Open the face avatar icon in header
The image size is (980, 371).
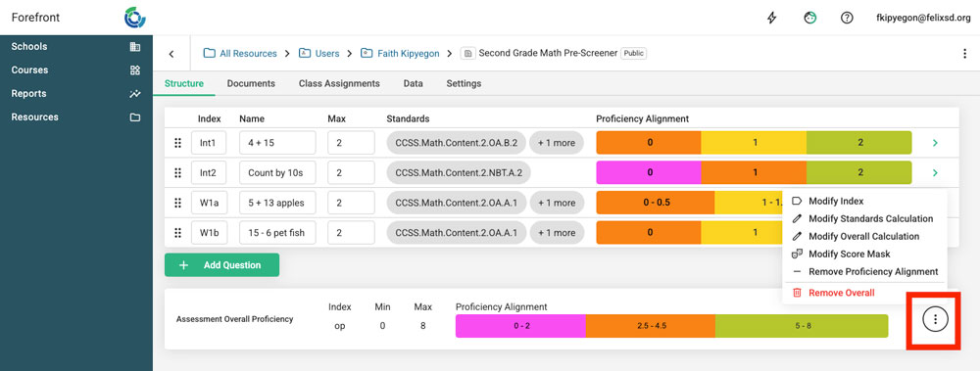click(x=809, y=19)
